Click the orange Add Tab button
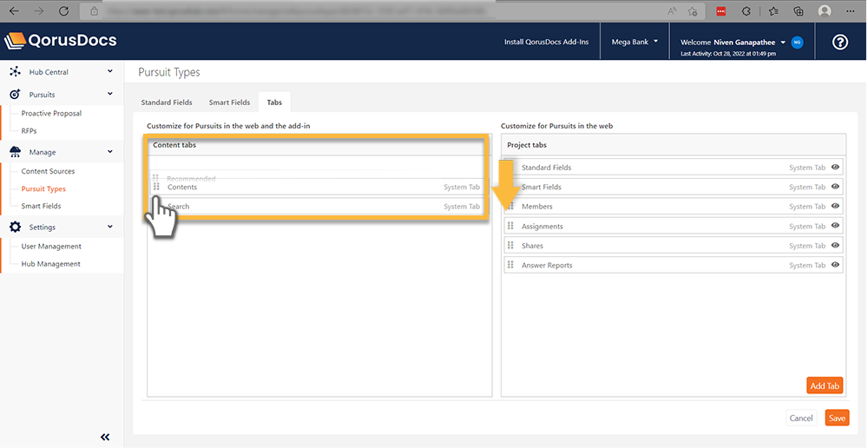Image resolution: width=868 pixels, height=448 pixels. click(825, 385)
